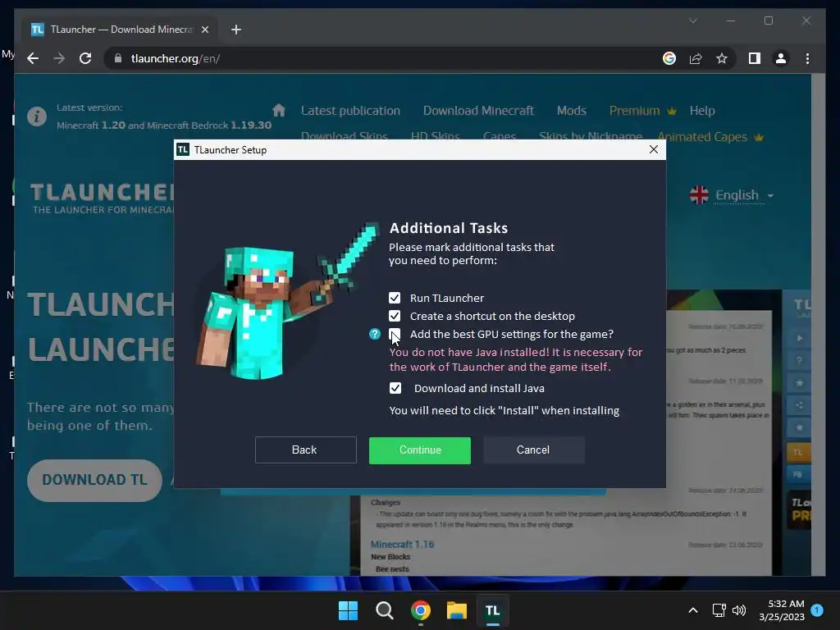Open Latest publication menu item
Image resolution: width=840 pixels, height=630 pixels.
pos(350,111)
